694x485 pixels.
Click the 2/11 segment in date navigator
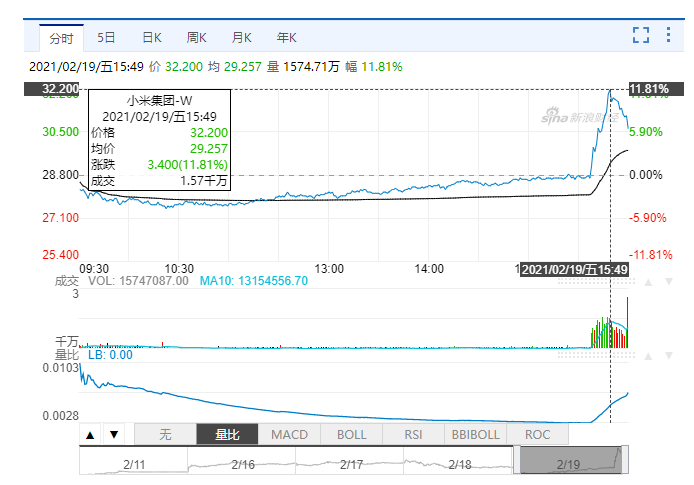pos(134,461)
